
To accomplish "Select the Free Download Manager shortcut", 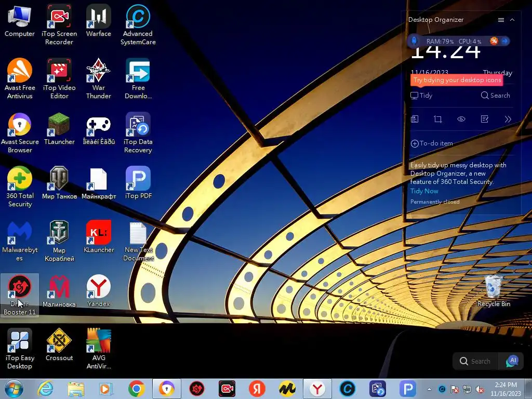I will click(x=138, y=79).
